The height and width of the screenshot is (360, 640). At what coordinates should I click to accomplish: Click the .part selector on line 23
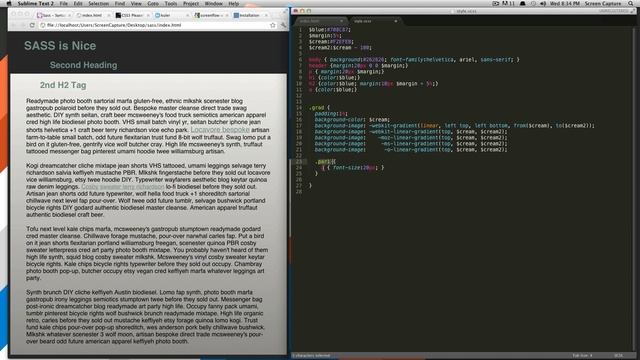click(x=323, y=162)
